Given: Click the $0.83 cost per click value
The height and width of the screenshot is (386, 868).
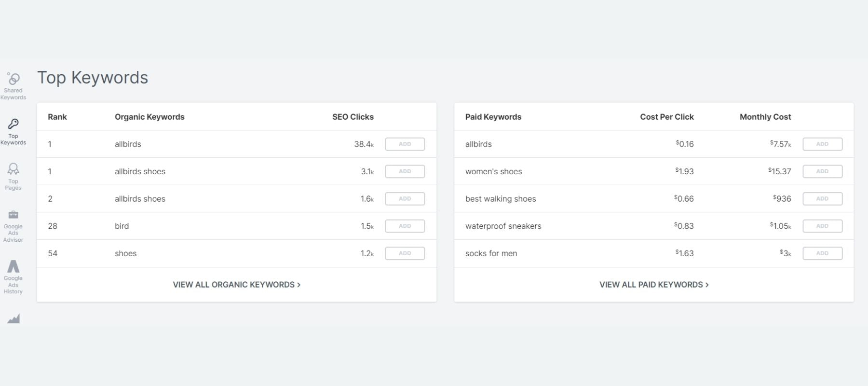Looking at the screenshot, I should (684, 225).
